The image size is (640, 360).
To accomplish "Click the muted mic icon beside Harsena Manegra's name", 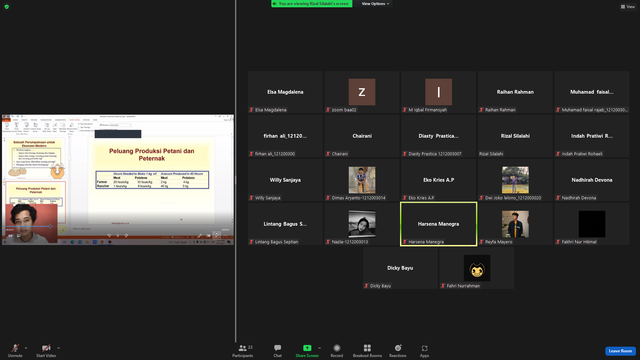I will pyautogui.click(x=405, y=242).
